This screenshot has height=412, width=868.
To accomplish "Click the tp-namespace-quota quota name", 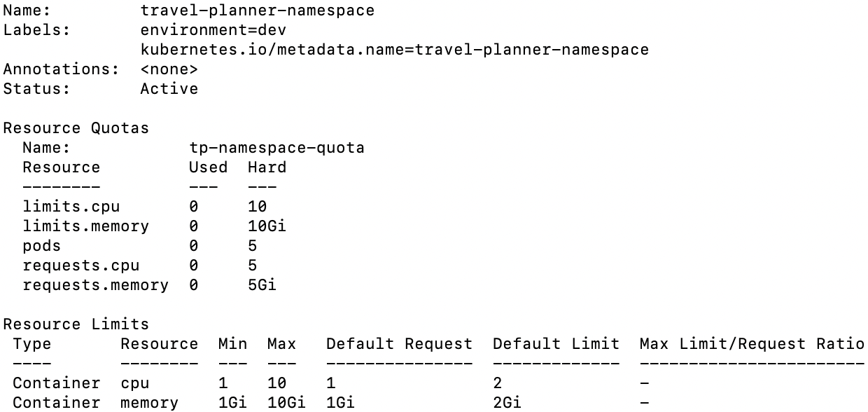I will (276, 148).
